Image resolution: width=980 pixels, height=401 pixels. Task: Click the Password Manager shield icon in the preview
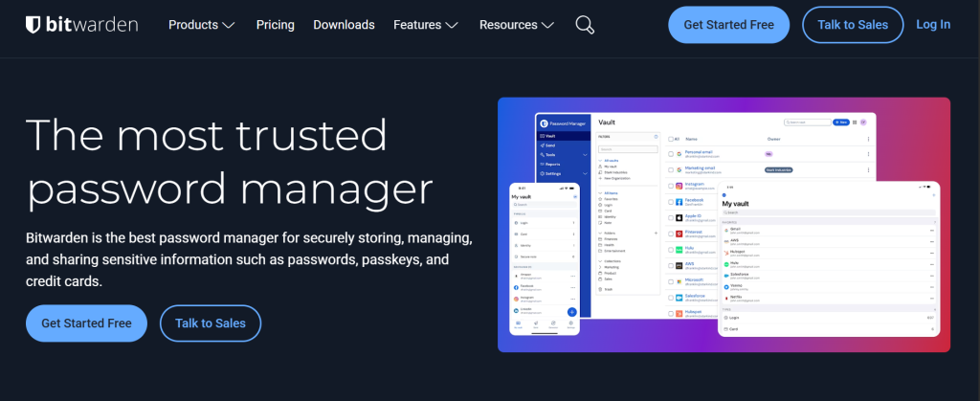pyautogui.click(x=544, y=123)
